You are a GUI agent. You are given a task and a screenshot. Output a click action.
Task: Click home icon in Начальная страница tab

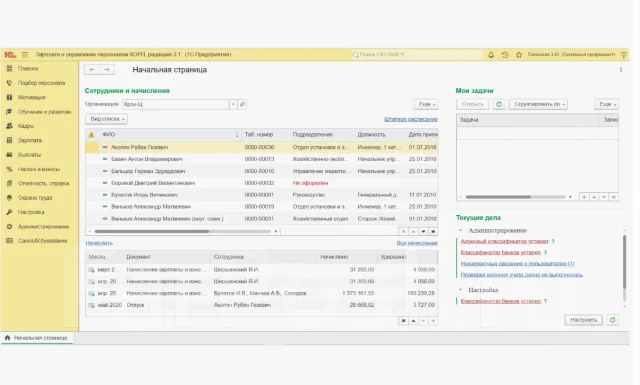point(7,338)
